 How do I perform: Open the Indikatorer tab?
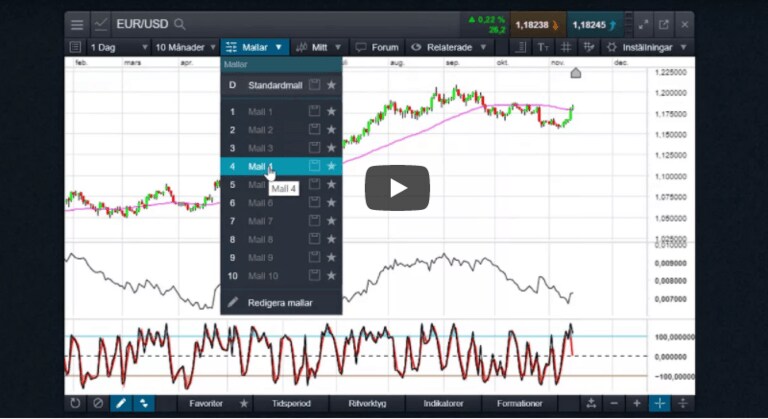(443, 403)
